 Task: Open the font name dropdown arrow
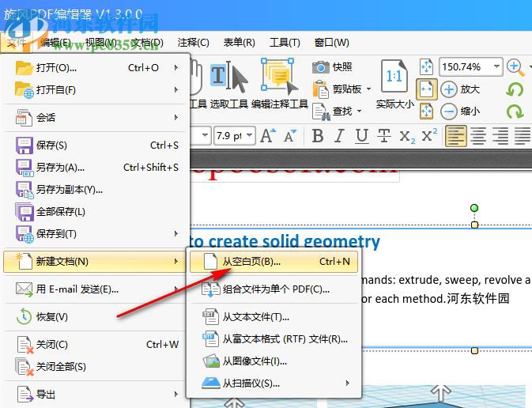(x=205, y=136)
